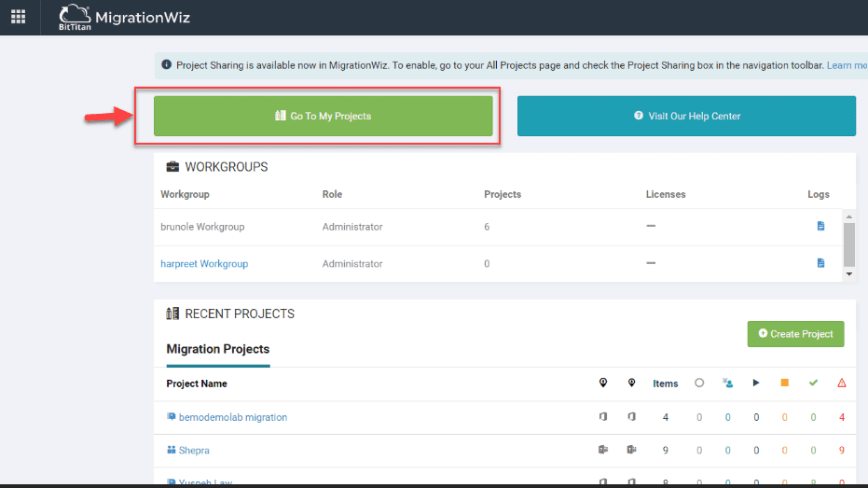Open harpreet Workgroup link

(204, 264)
